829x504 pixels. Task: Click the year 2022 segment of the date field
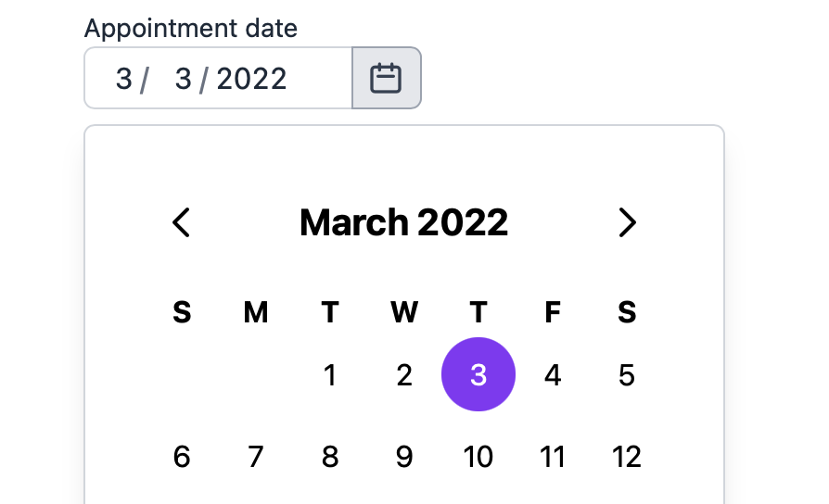[x=252, y=79]
